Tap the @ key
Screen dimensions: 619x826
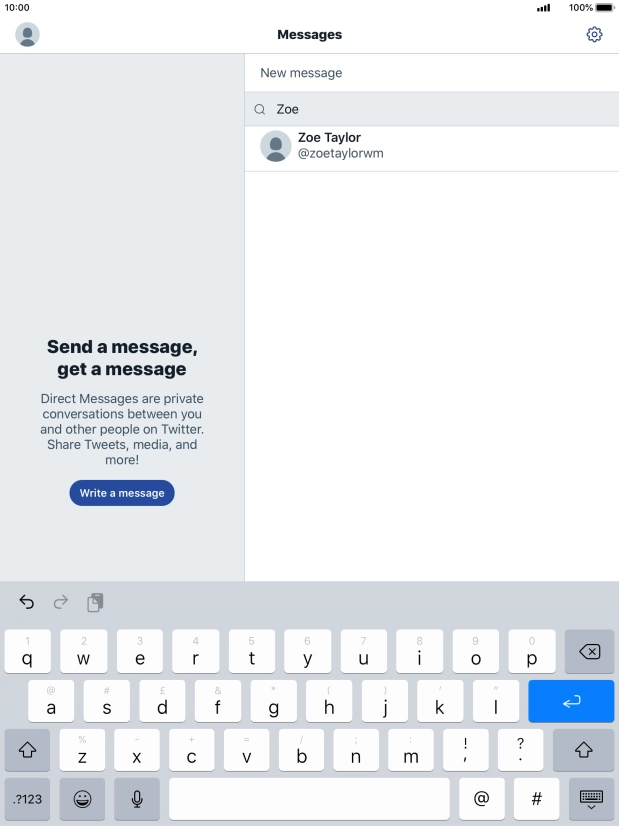(x=482, y=799)
